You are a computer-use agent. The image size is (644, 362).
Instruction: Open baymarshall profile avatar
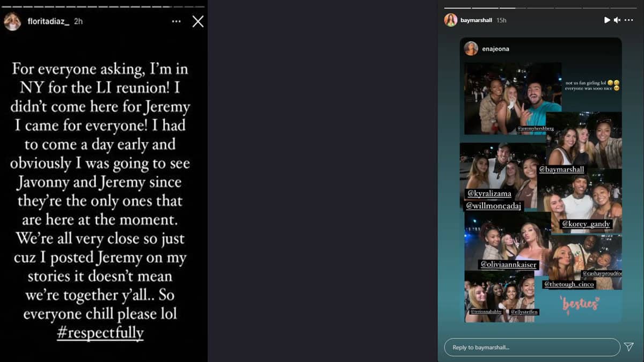tap(451, 20)
